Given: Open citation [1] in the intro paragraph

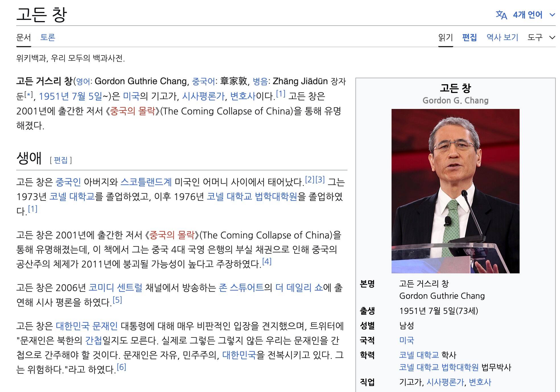Looking at the screenshot, I should pyautogui.click(x=281, y=94).
